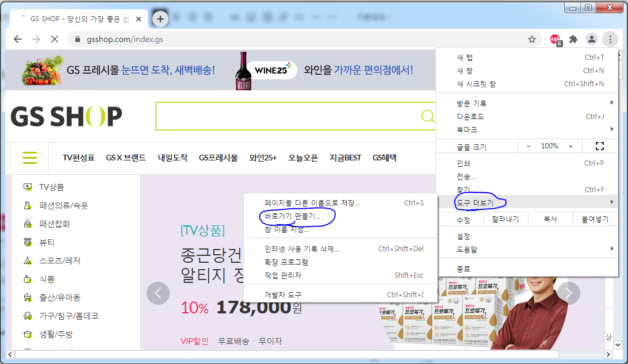Click the lock icon in address bar
Viewport: 628px width, 364px height.
point(78,39)
